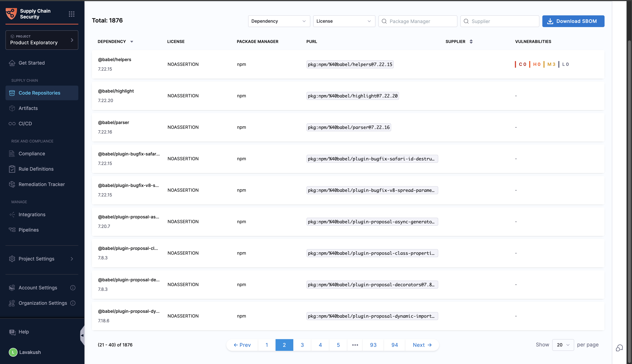The width and height of the screenshot is (632, 364).
Task: Open the Dependency filter dropdown
Action: pos(279,21)
